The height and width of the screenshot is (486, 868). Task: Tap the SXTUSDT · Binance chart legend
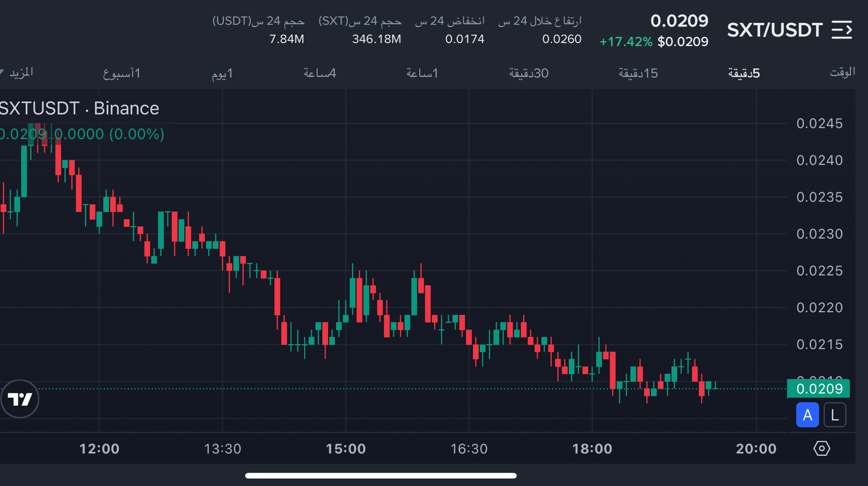tap(80, 108)
